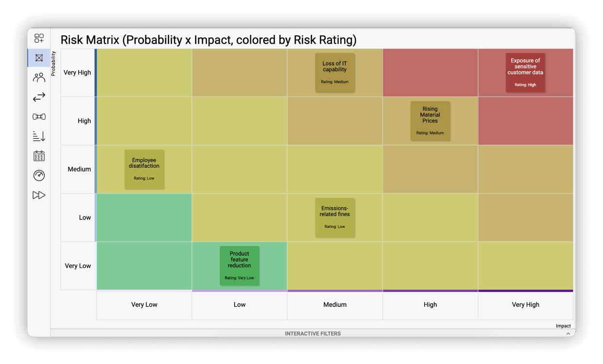This screenshot has width=603, height=364.
Task: Click the sort descending list icon
Action: pos(39,136)
